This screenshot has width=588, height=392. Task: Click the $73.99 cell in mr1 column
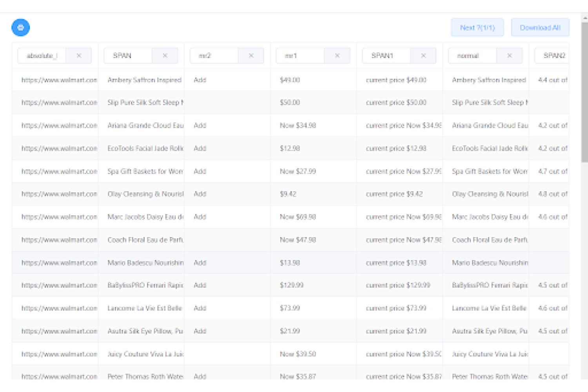[290, 308]
